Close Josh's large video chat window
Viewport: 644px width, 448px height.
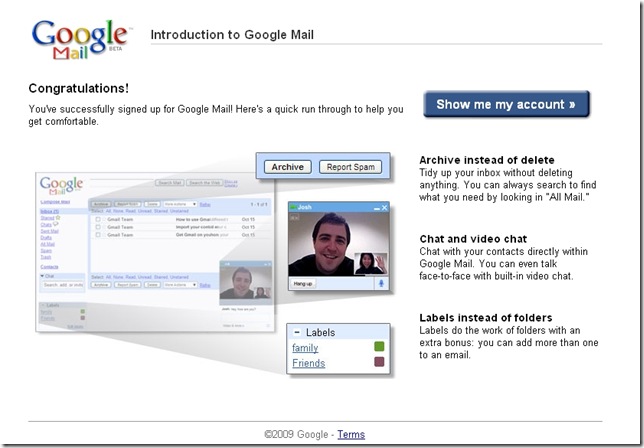(x=384, y=208)
